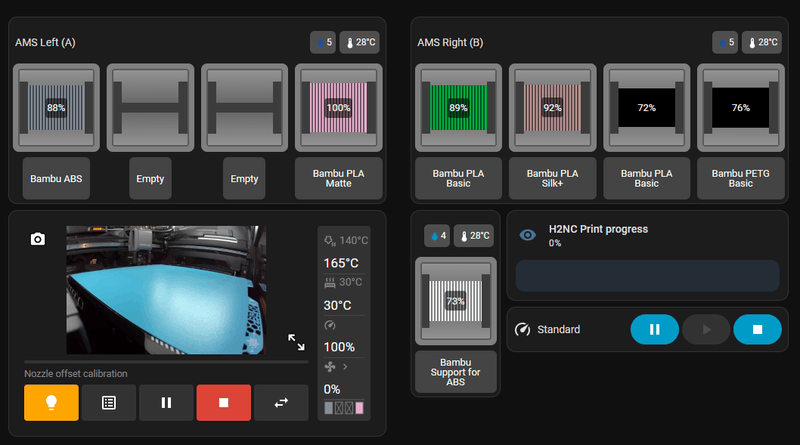Select the AMS Left 88% ABS spool

56,108
